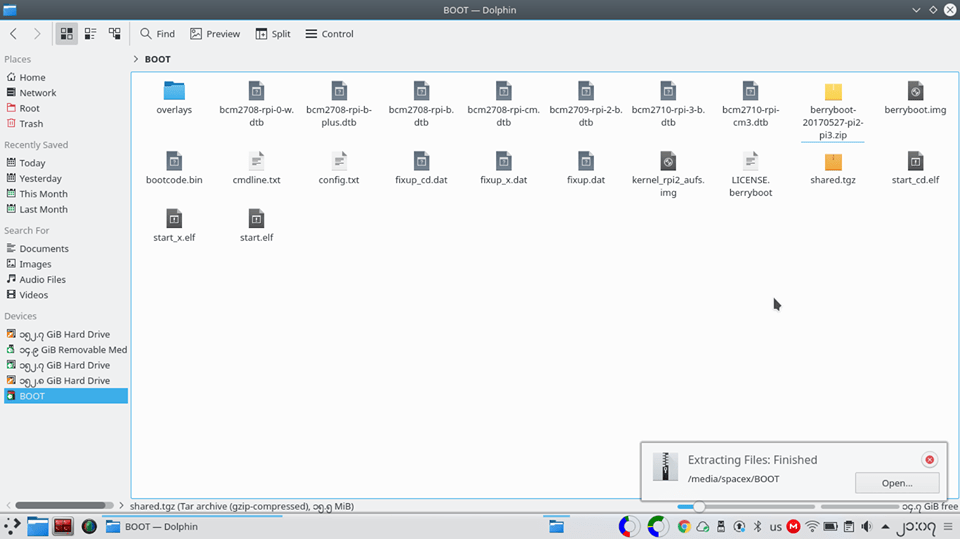Expand hidden system tray icons arrow
Viewport: 960px width, 539px height.
[885, 526]
